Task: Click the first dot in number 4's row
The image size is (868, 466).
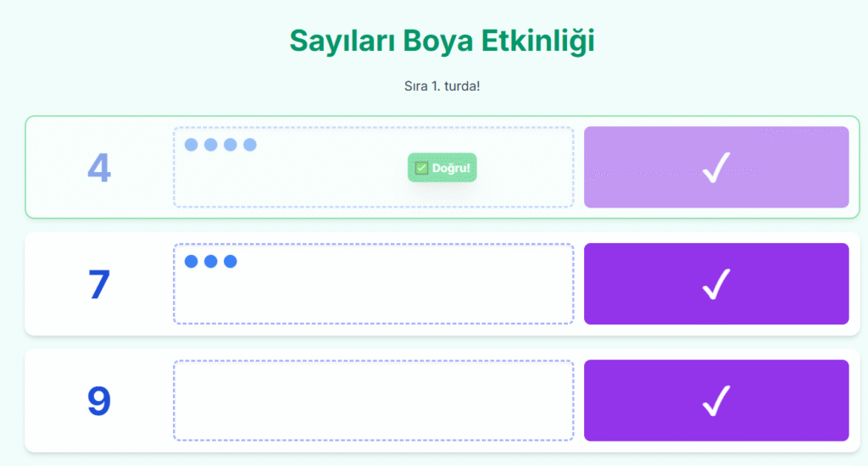Action: pos(192,145)
